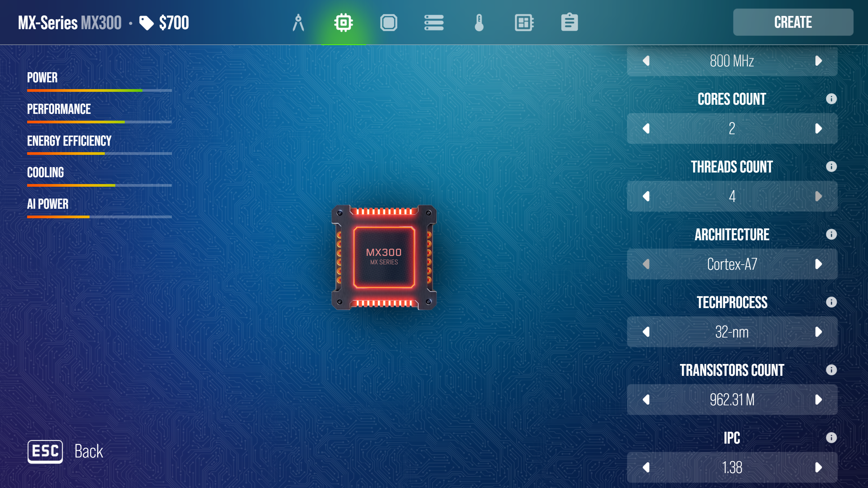868x488 pixels.
Task: Click the MX300 chip preview image
Action: tap(384, 258)
